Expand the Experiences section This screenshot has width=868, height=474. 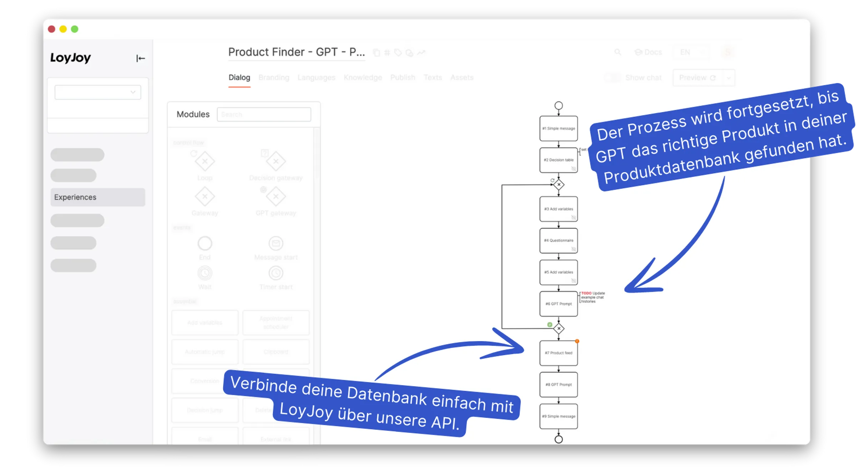(95, 197)
